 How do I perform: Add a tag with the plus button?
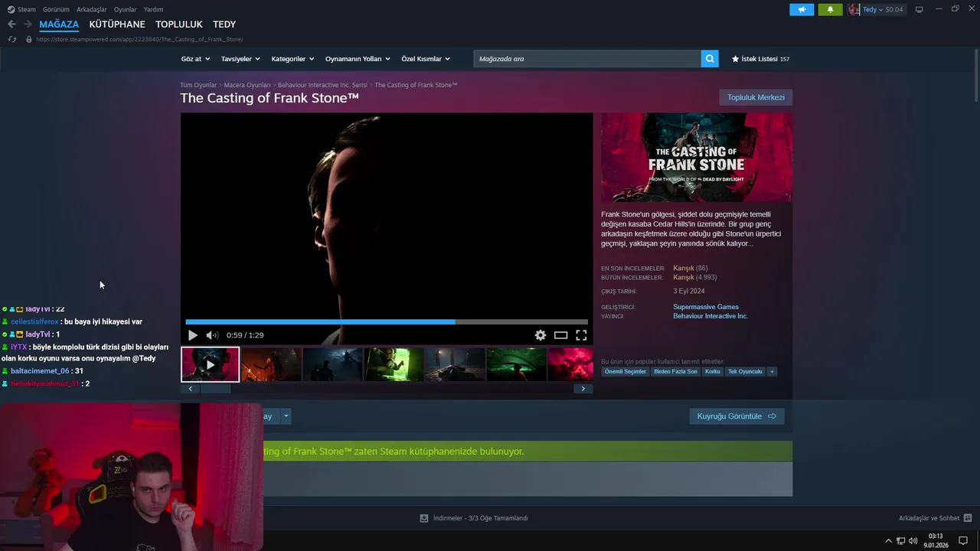click(772, 371)
